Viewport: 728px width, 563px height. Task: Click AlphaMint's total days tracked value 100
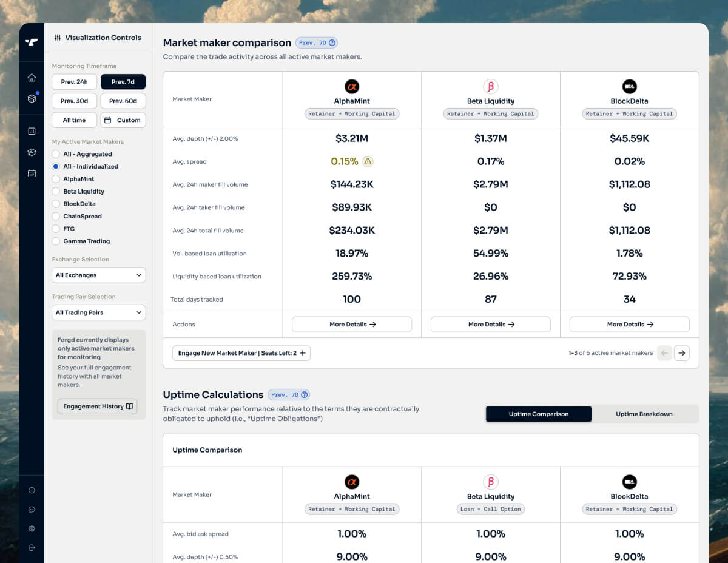352,299
